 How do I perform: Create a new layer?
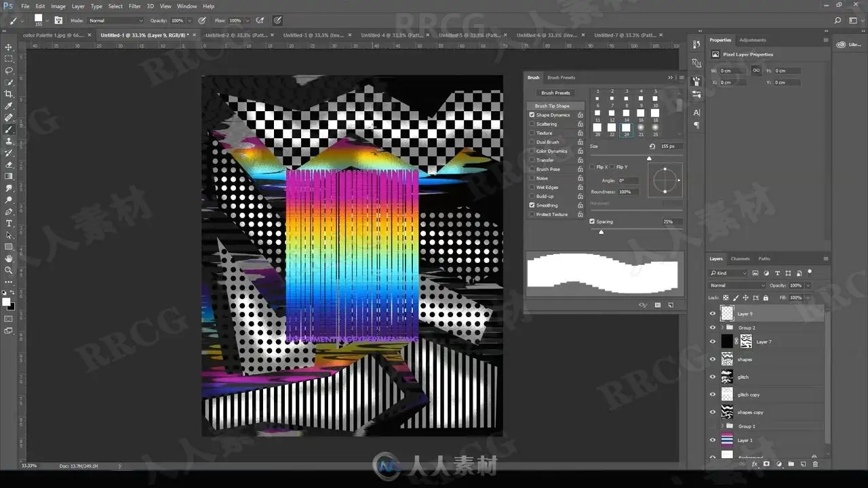click(803, 464)
